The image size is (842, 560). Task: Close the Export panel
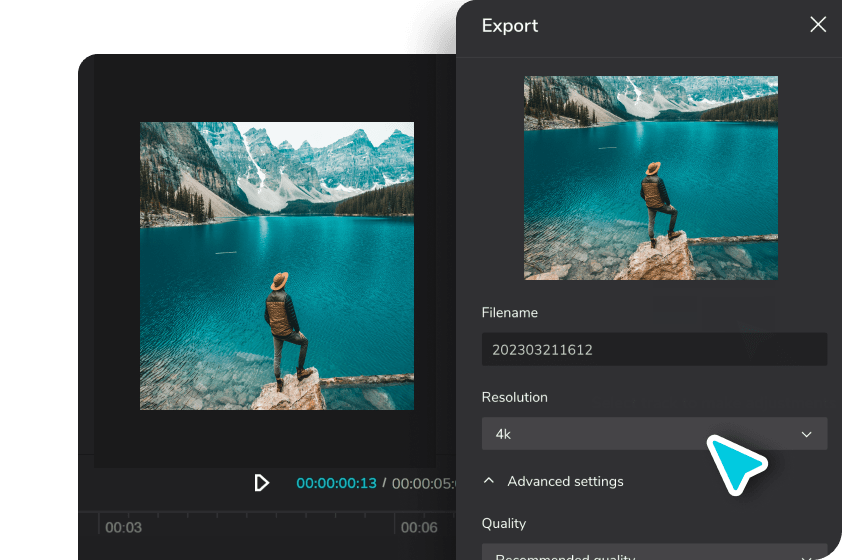coord(818,24)
